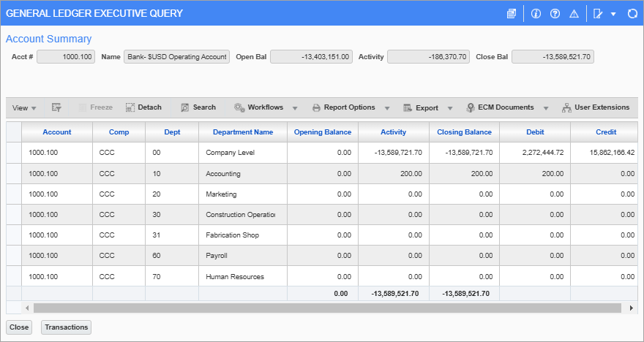Expand the ECM Documents dropdown arrow

click(546, 108)
